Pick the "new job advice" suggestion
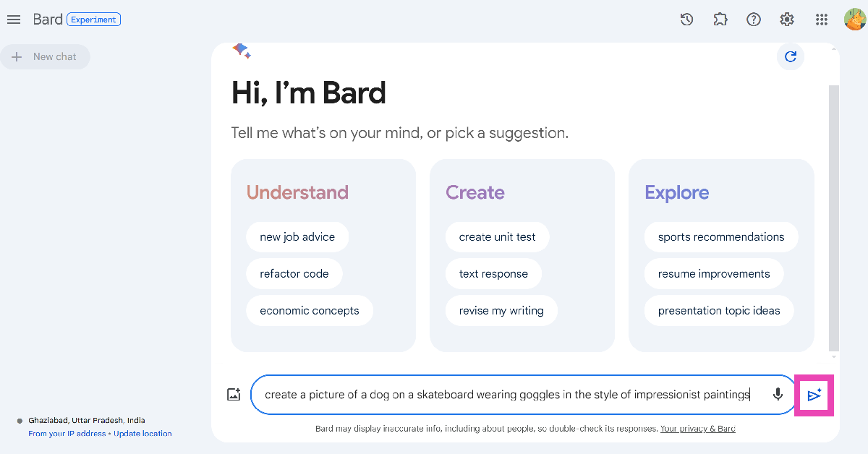The image size is (868, 454). pyautogui.click(x=297, y=237)
